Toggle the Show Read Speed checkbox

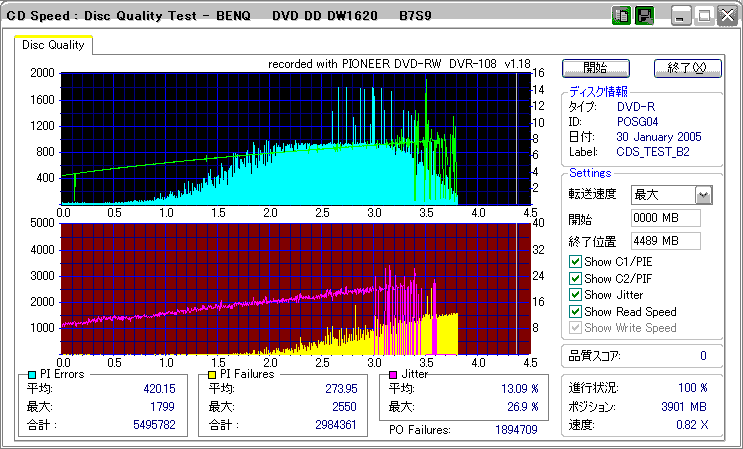point(575,312)
